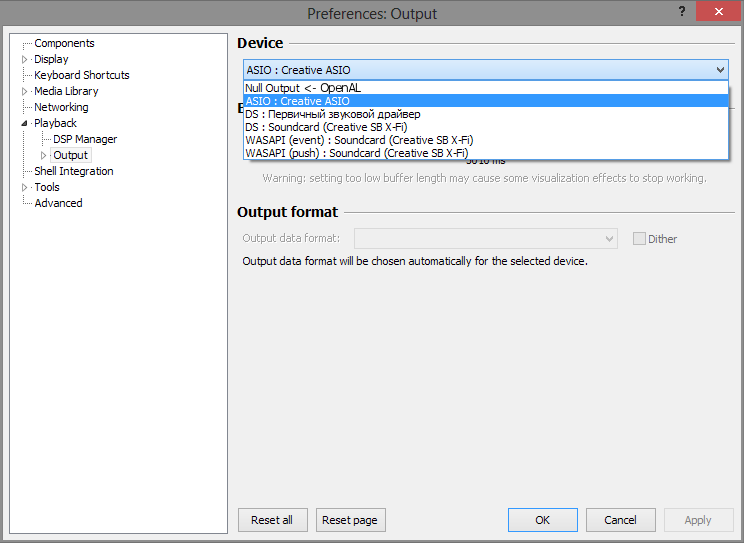Image resolution: width=744 pixels, height=543 pixels.
Task: Click the Reset all button
Action: click(272, 520)
